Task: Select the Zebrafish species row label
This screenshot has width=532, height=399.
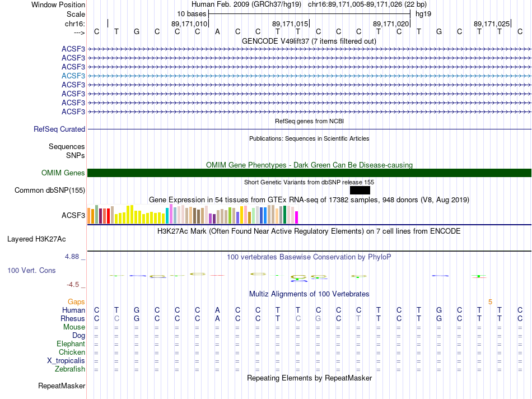Action: [x=70, y=369]
